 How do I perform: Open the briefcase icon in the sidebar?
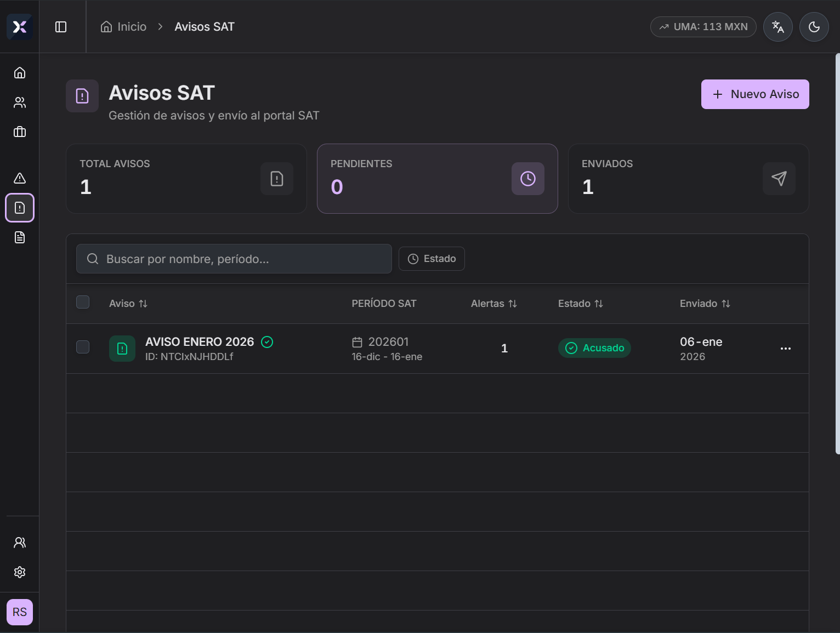pos(20,132)
